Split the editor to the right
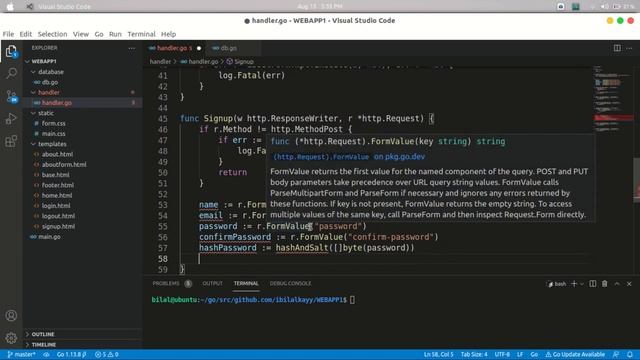This screenshot has height=360, width=640. 617,48
